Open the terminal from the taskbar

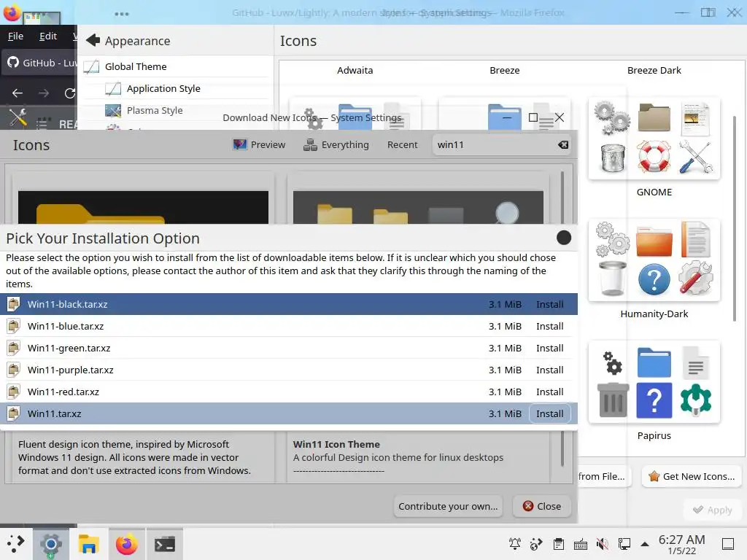165,544
